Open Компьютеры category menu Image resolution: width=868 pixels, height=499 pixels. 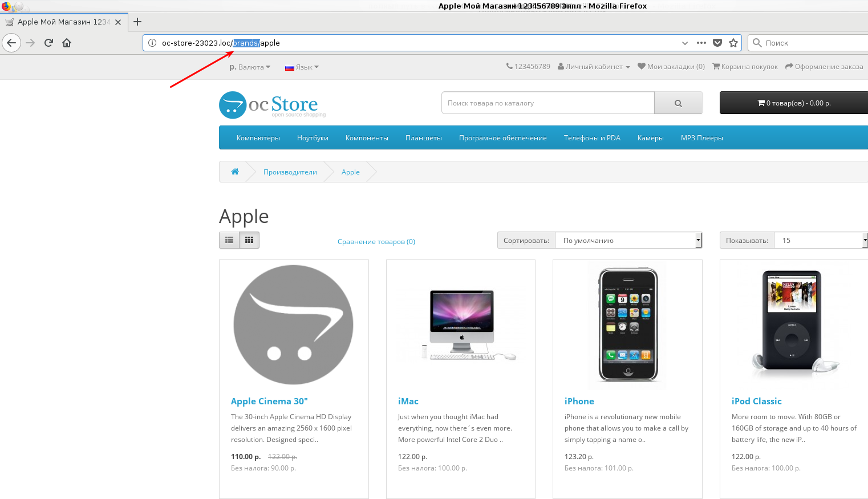point(258,138)
